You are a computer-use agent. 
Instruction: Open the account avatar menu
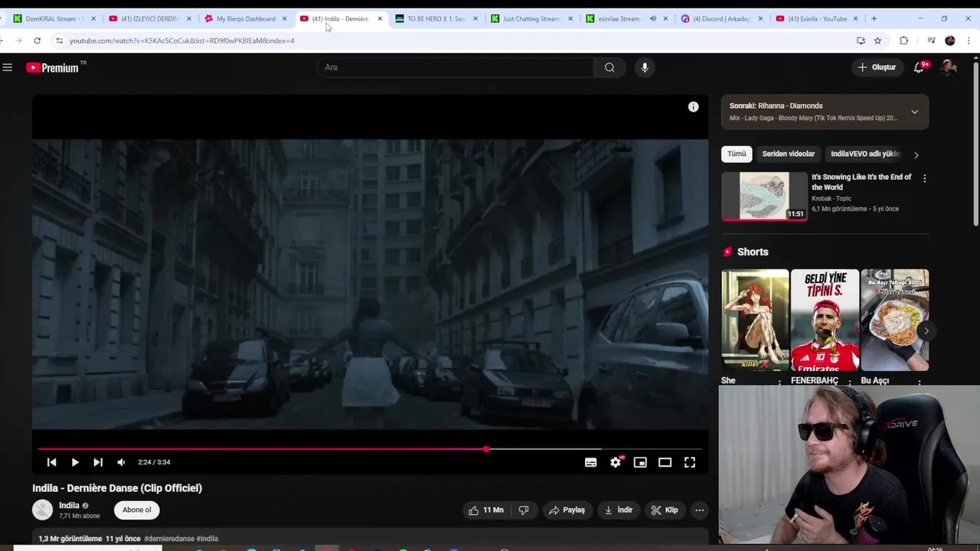coord(949,67)
